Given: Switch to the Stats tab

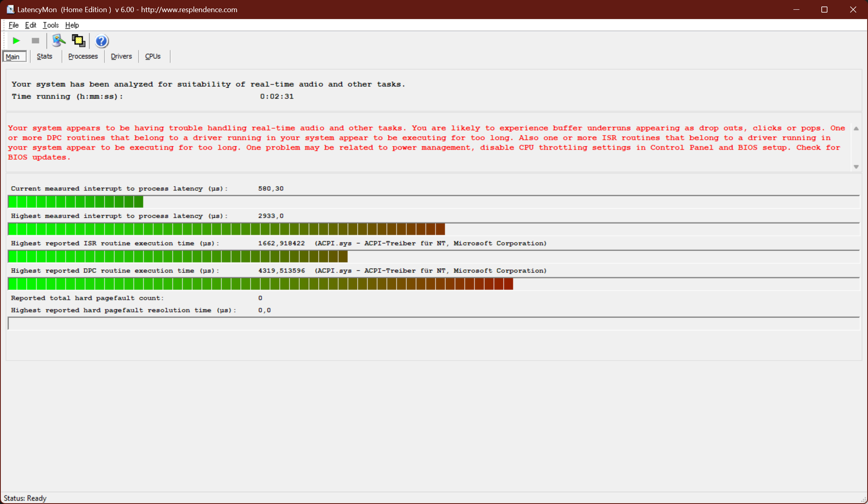Looking at the screenshot, I should 44,57.
